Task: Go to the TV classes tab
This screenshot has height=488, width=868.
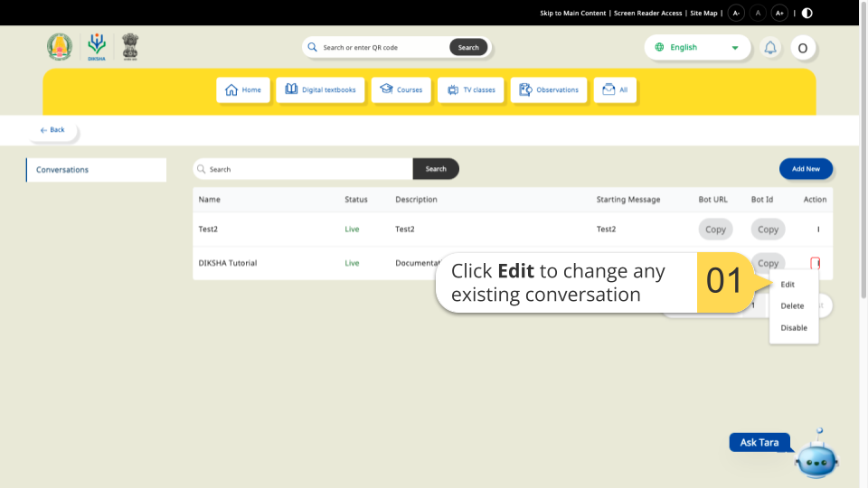Action: (470, 90)
